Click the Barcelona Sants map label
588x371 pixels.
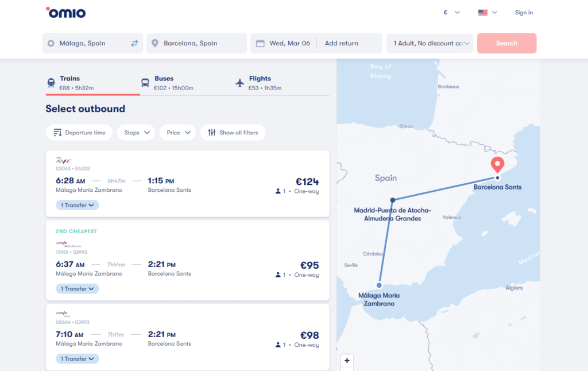click(497, 187)
